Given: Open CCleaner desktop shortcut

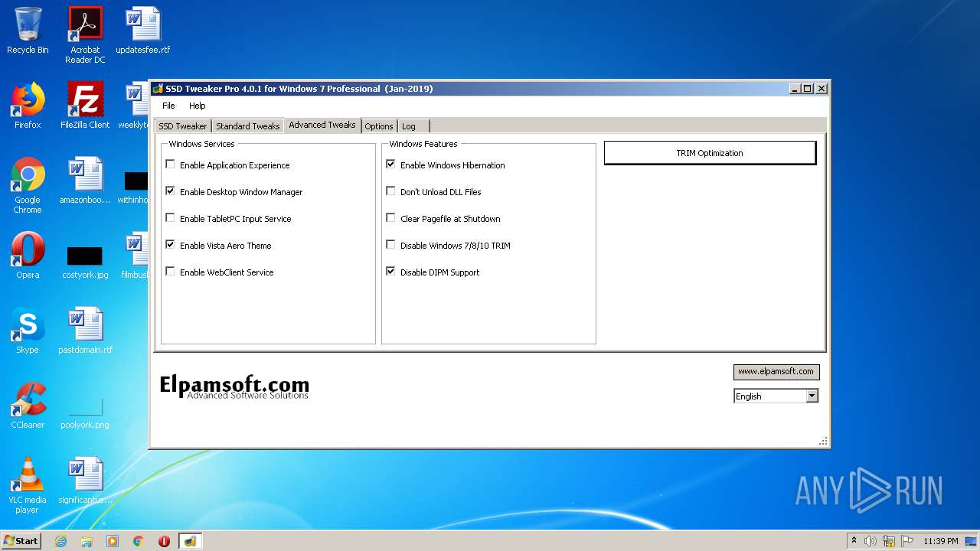Looking at the screenshot, I should 28,406.
